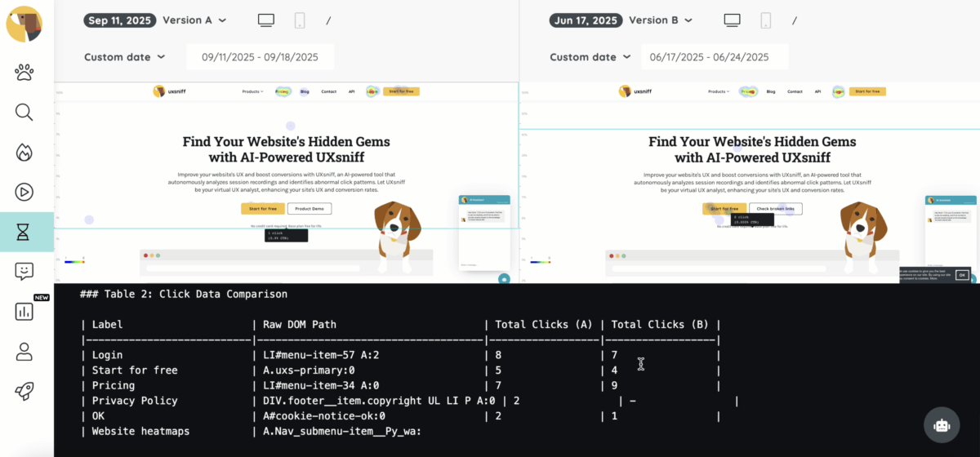The width and height of the screenshot is (980, 457).
Task: Click the UXsniff dog logo in sidebar
Action: click(x=24, y=24)
